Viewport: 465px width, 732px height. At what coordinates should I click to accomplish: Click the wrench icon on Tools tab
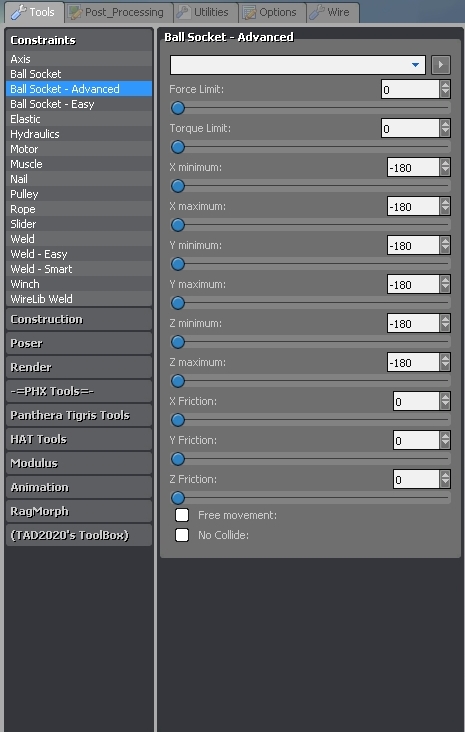pyautogui.click(x=18, y=12)
